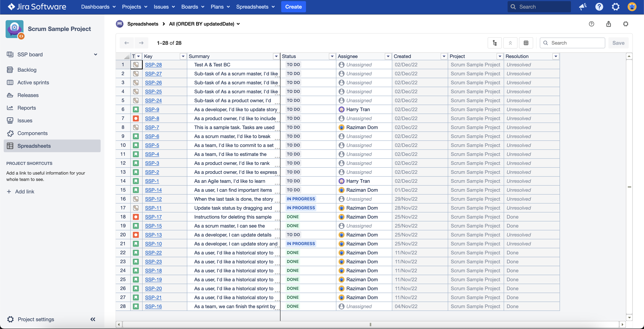The image size is (644, 329).
Task: Click your user avatar in the top bar
Action: (x=632, y=7)
